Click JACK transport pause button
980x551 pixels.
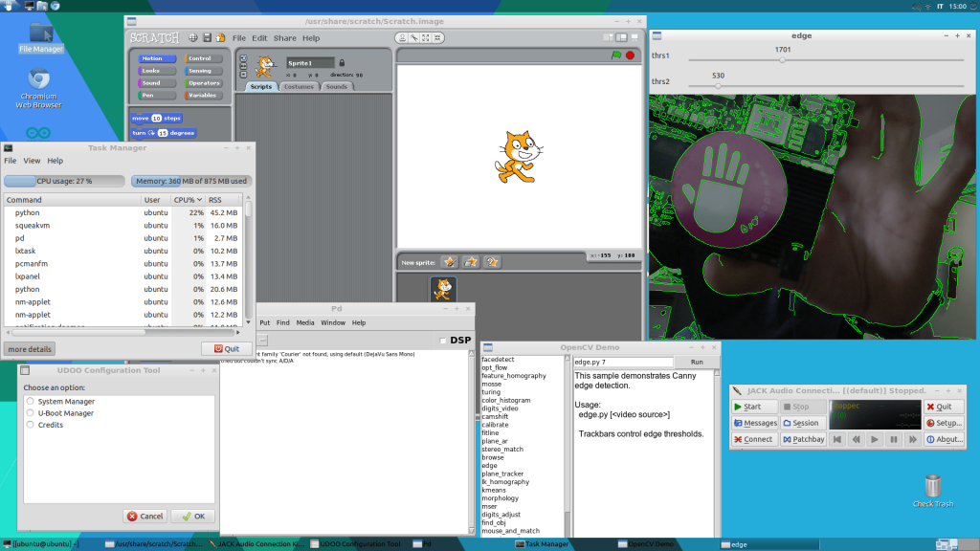(x=894, y=440)
